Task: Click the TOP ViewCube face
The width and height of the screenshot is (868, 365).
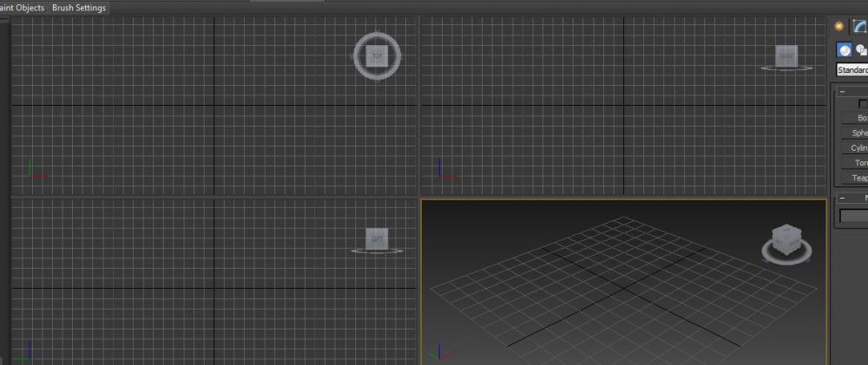Action: tap(377, 55)
